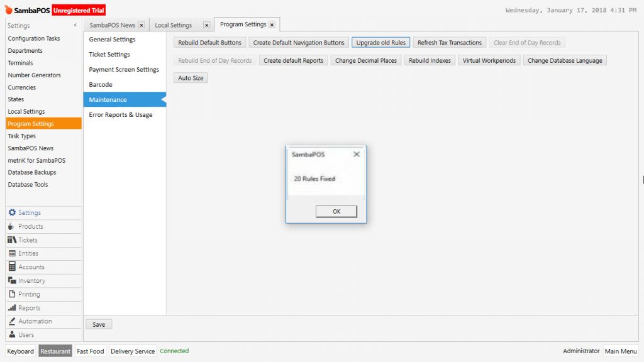Open Departments in Settings list
Image resolution: width=644 pixels, height=362 pixels.
coord(43,50)
